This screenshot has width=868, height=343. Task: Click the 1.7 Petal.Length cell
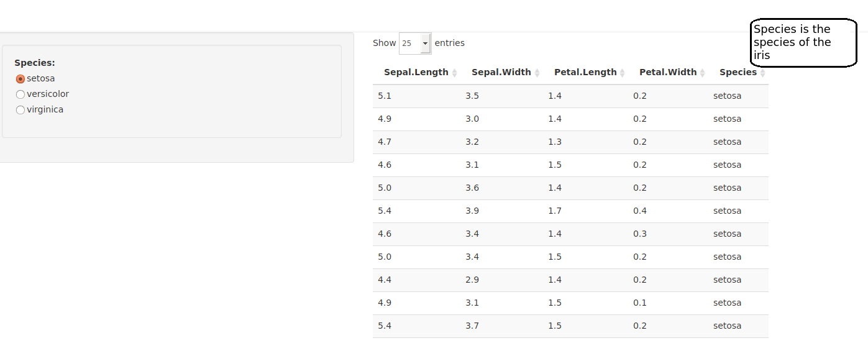(554, 211)
